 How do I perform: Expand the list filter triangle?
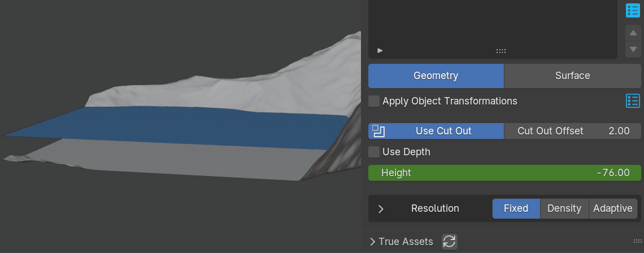[x=380, y=50]
